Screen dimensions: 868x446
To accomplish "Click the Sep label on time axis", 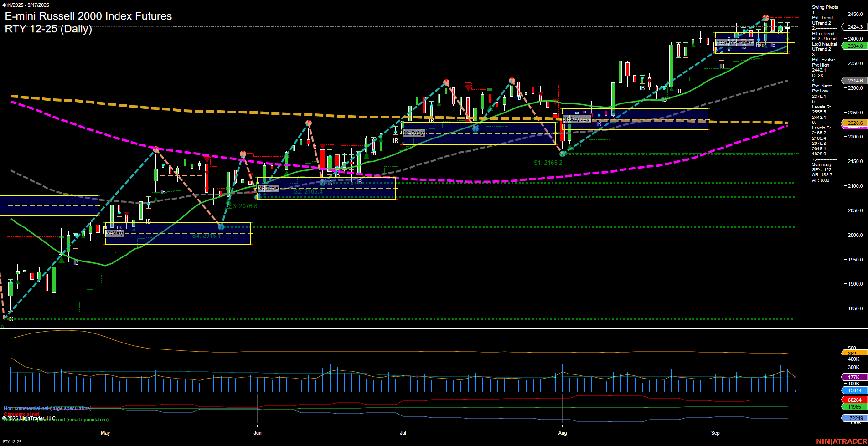I will pyautogui.click(x=715, y=433).
